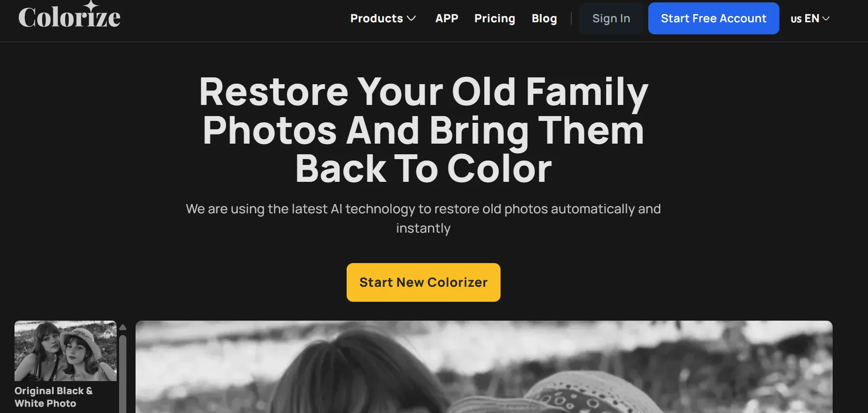Click the star icon above the Colorize wordmark
The width and height of the screenshot is (868, 413).
click(x=90, y=5)
